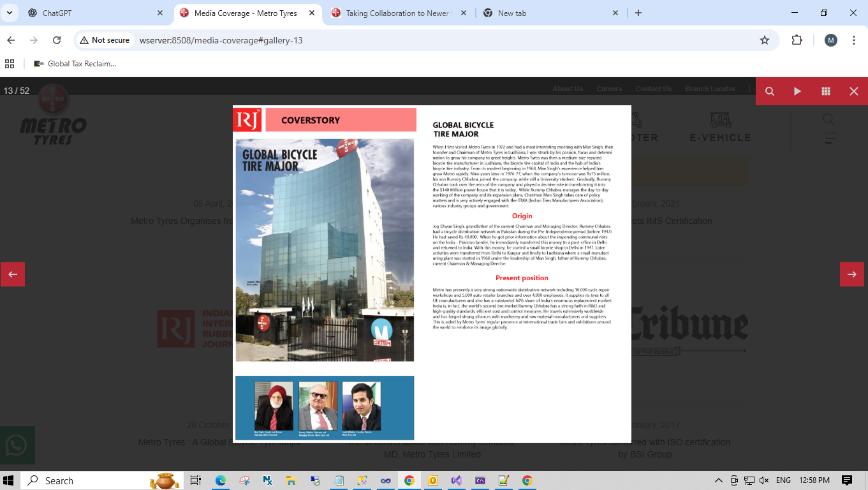Screen dimensions: 868x490
Task: Open Task View on the taskbar
Action: [x=196, y=480]
